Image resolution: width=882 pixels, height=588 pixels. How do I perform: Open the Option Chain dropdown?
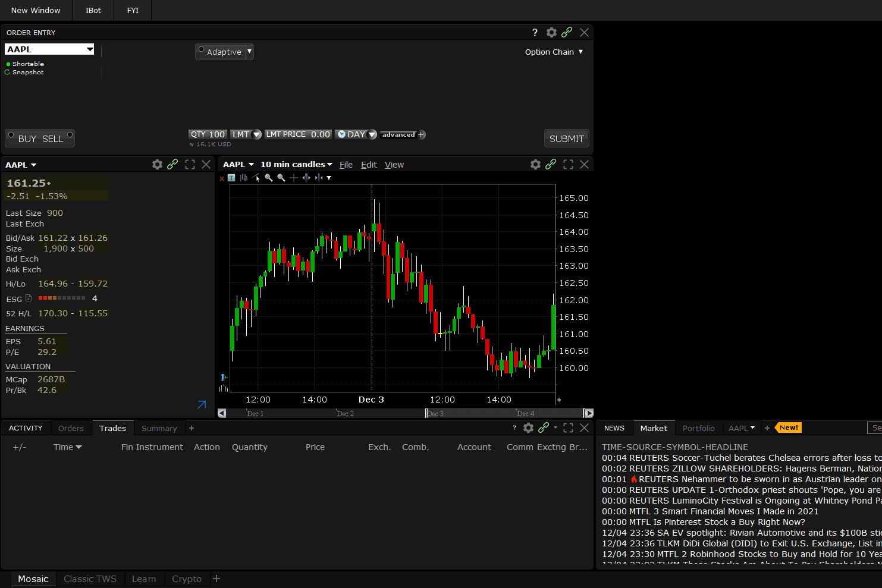click(554, 52)
